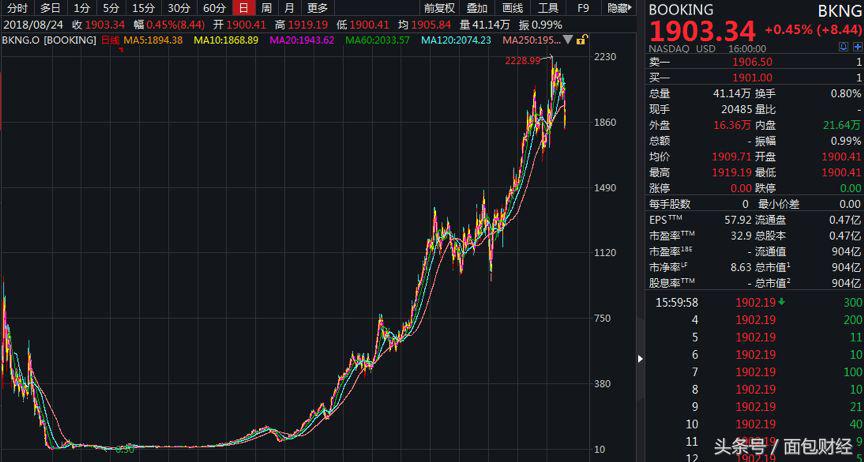Click the MA20:1943.62 indicator label
The image size is (864, 462).
click(x=302, y=40)
